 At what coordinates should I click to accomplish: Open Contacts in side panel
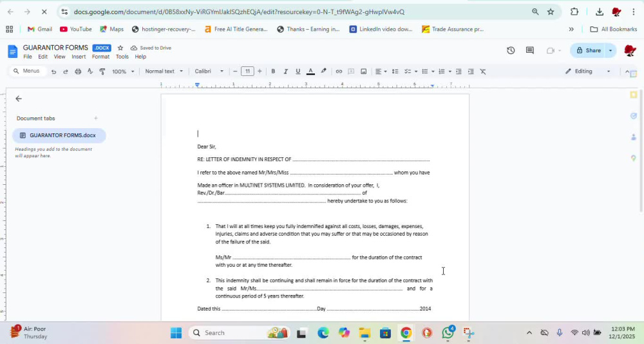click(x=633, y=137)
